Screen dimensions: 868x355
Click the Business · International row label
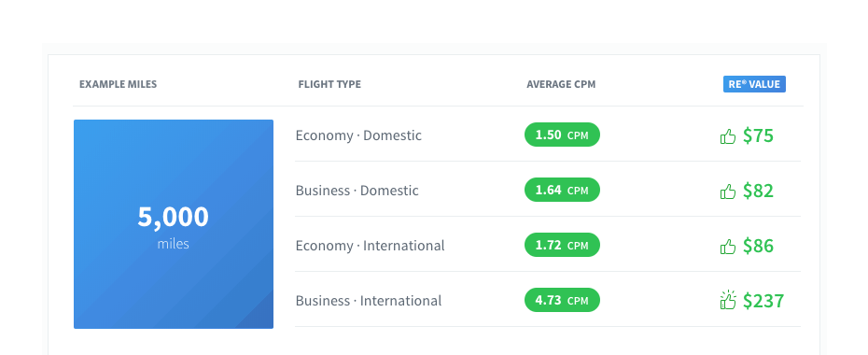click(x=369, y=301)
